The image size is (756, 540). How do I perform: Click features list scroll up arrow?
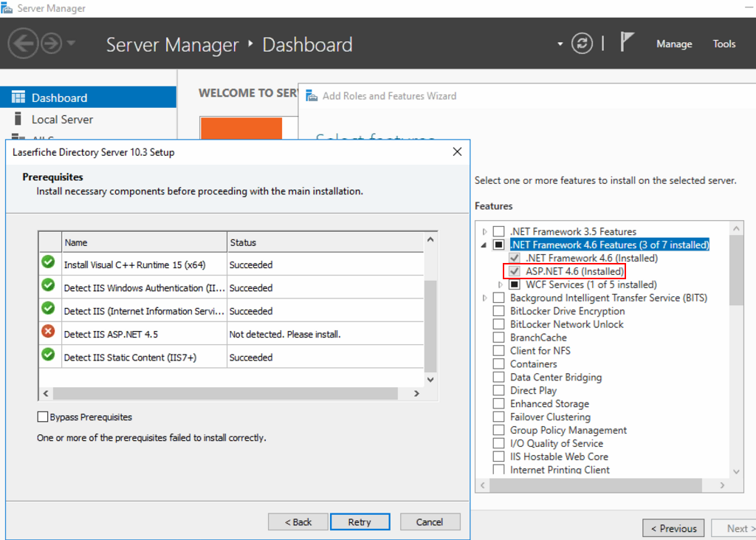[736, 228]
